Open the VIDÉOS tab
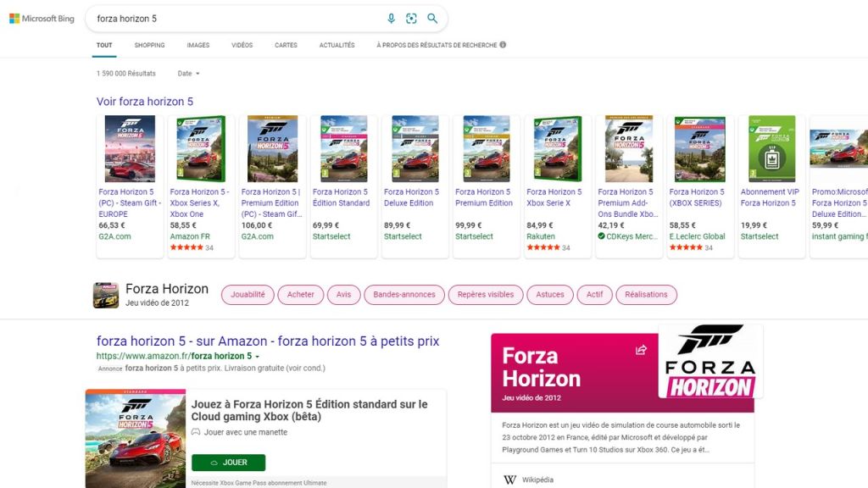The image size is (868, 488). coord(242,46)
